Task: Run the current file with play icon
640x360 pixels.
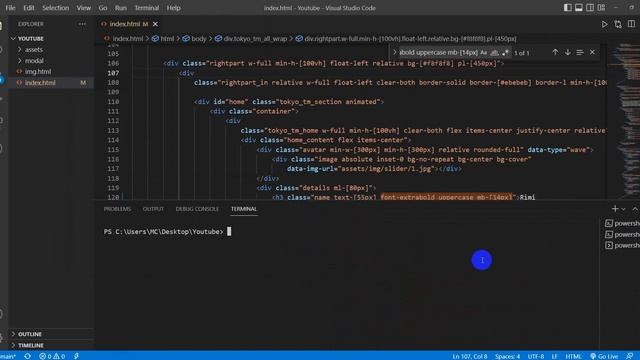Action: click(x=604, y=24)
